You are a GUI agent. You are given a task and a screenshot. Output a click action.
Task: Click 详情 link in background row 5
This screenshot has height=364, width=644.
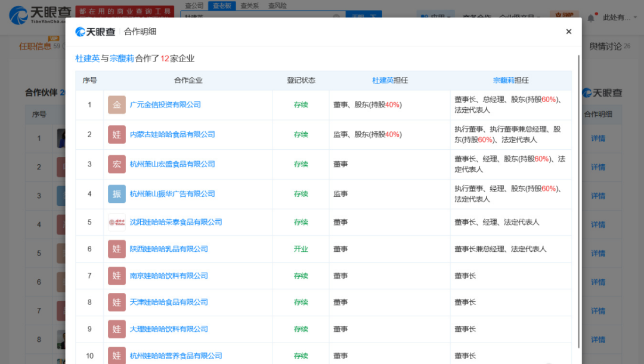tap(598, 254)
